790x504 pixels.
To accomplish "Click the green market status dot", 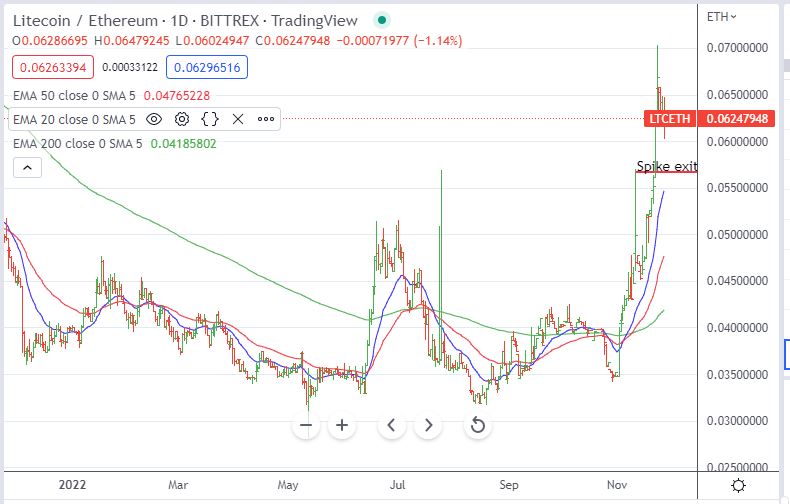I will tap(382, 20).
